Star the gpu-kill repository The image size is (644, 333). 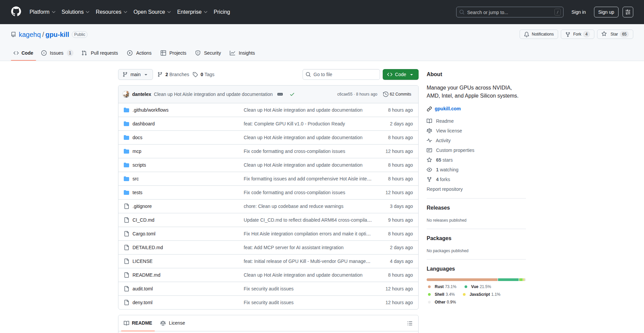pyautogui.click(x=615, y=34)
